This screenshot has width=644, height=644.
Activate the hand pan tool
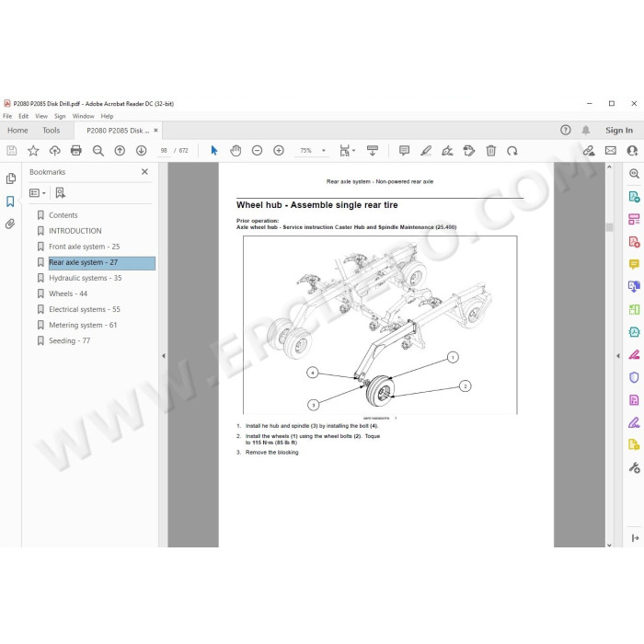[x=236, y=151]
